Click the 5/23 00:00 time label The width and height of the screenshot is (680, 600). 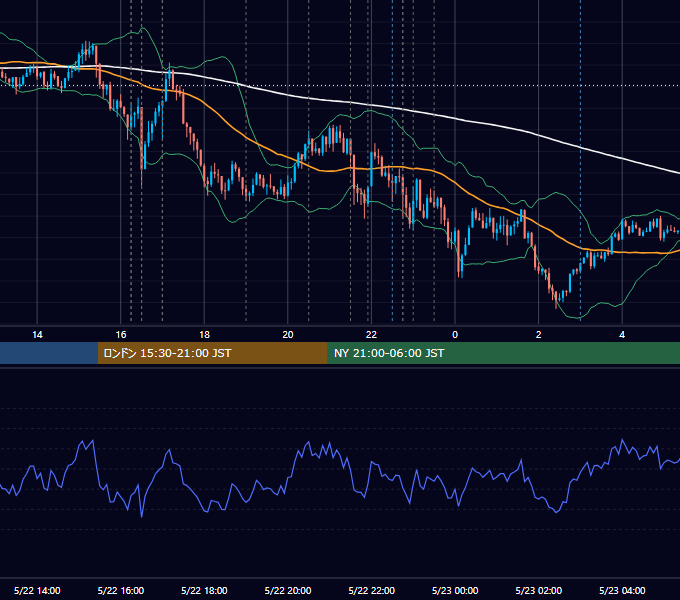455,590
